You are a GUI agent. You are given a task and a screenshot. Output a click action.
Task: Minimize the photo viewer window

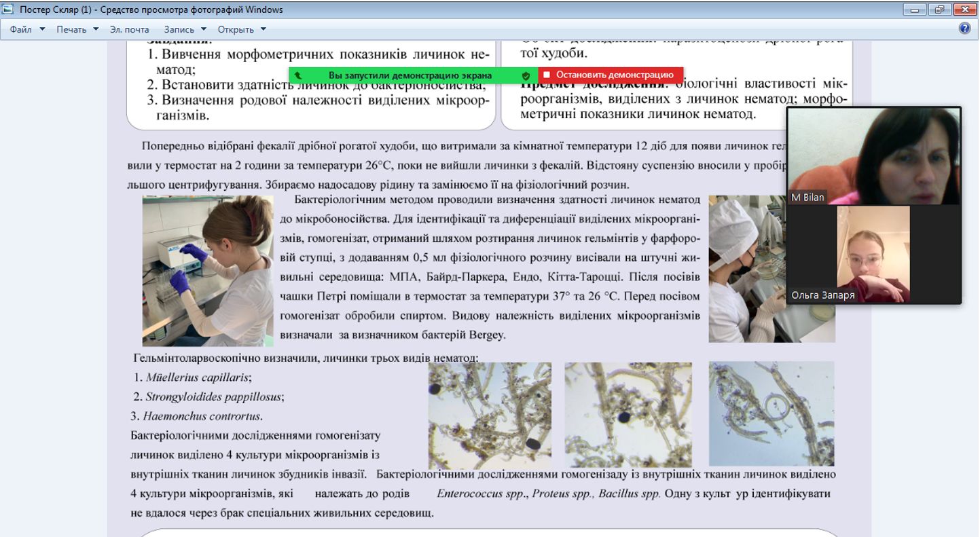coord(915,10)
